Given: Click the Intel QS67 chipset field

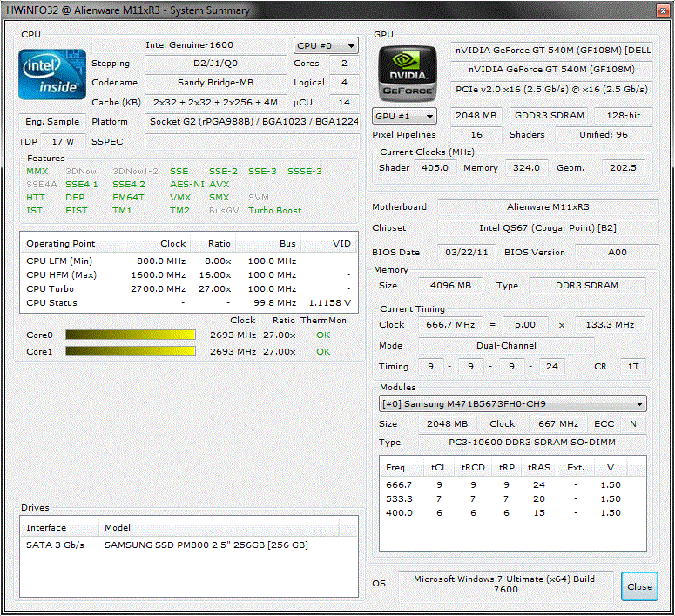Looking at the screenshot, I should tap(548, 228).
